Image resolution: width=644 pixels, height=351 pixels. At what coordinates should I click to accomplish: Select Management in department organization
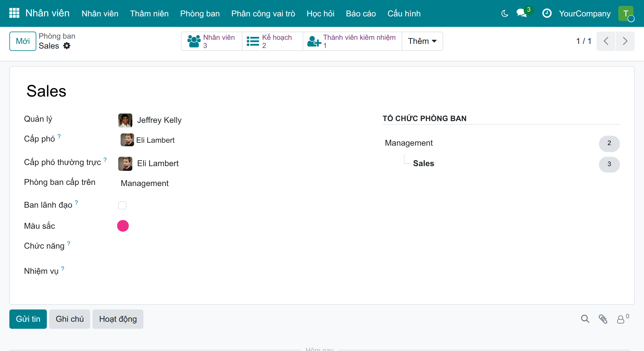pos(409,143)
